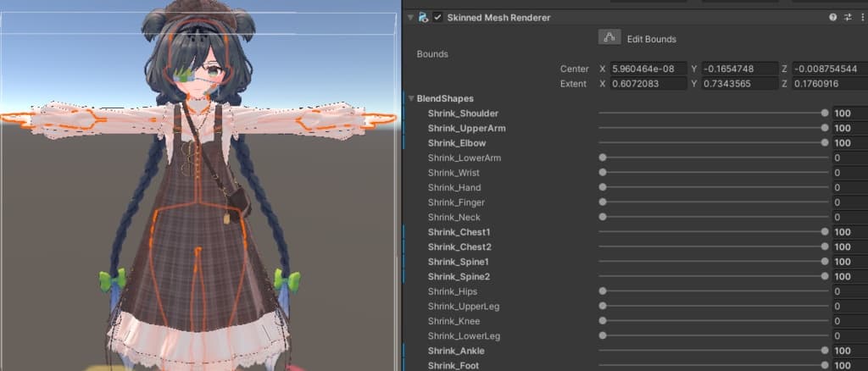Image resolution: width=868 pixels, height=371 pixels.
Task: Open the component preset selector icon
Action: [847, 17]
